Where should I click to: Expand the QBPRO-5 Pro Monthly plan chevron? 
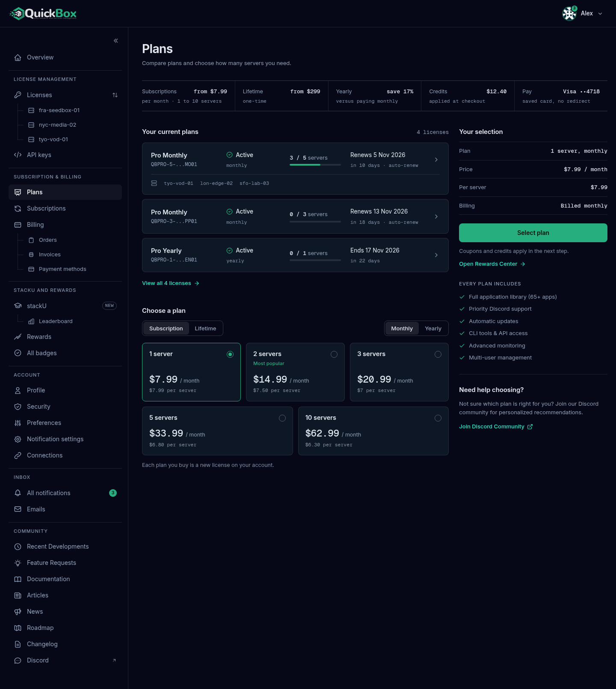(436, 160)
